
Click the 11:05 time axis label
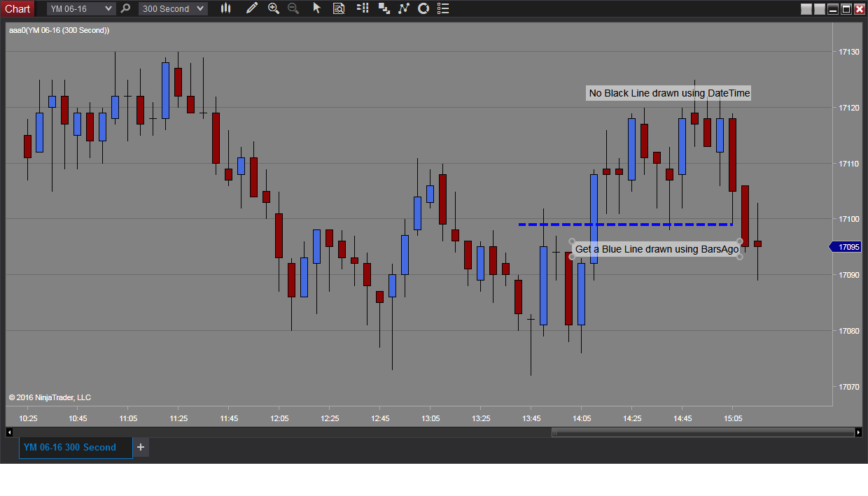(x=128, y=418)
